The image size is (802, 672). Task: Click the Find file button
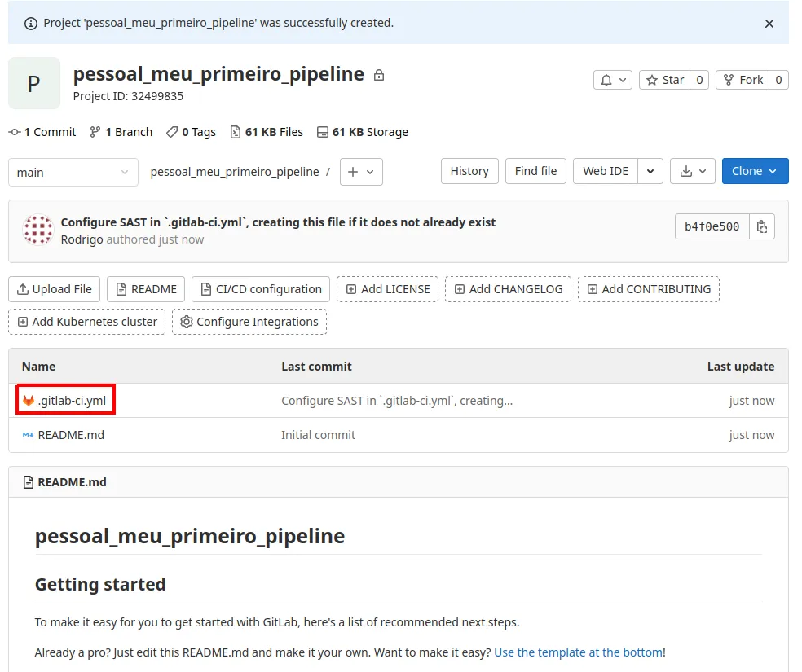[535, 171]
